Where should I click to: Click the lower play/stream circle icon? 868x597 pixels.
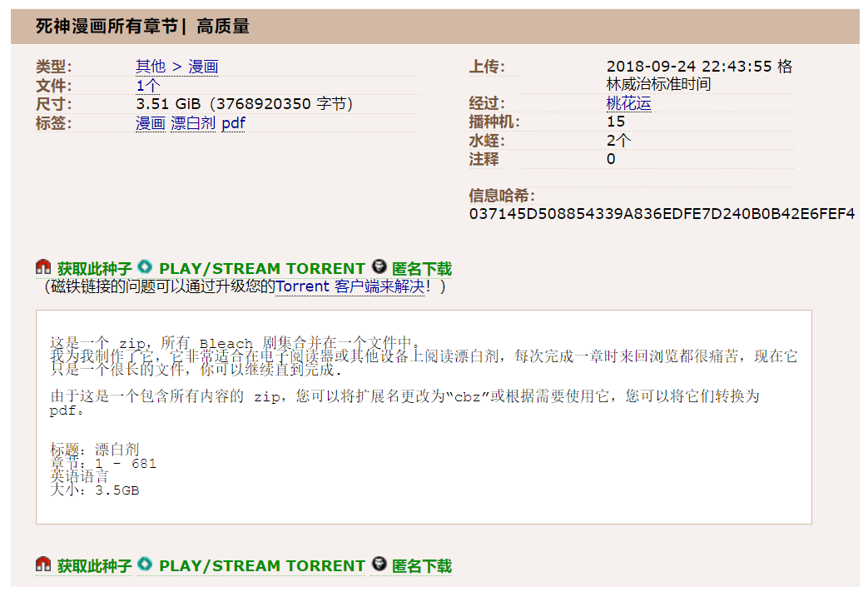(x=145, y=564)
